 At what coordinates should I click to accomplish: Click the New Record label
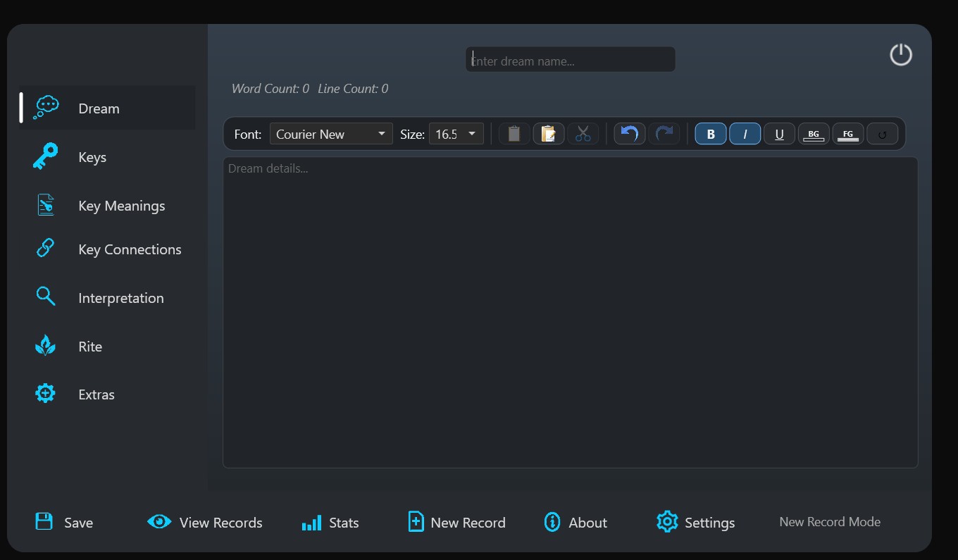click(x=468, y=523)
